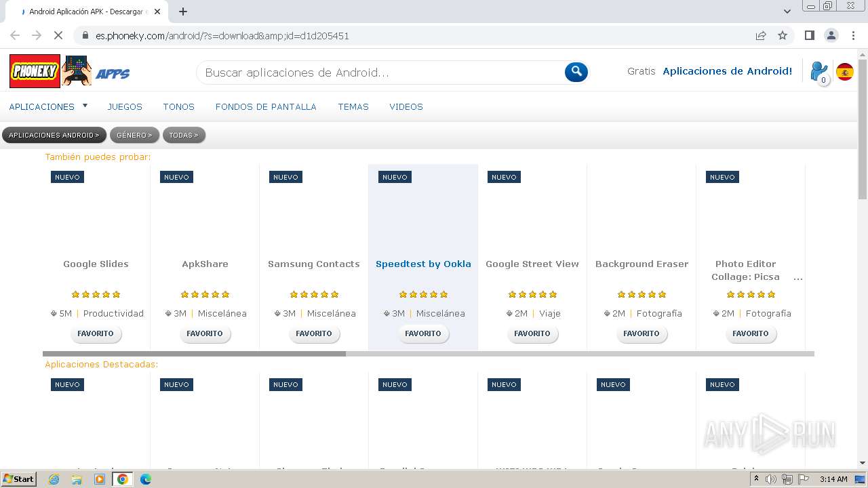Click the horizontal carousel scrollbar thumb
This screenshot has height=488, width=868.
(194, 354)
